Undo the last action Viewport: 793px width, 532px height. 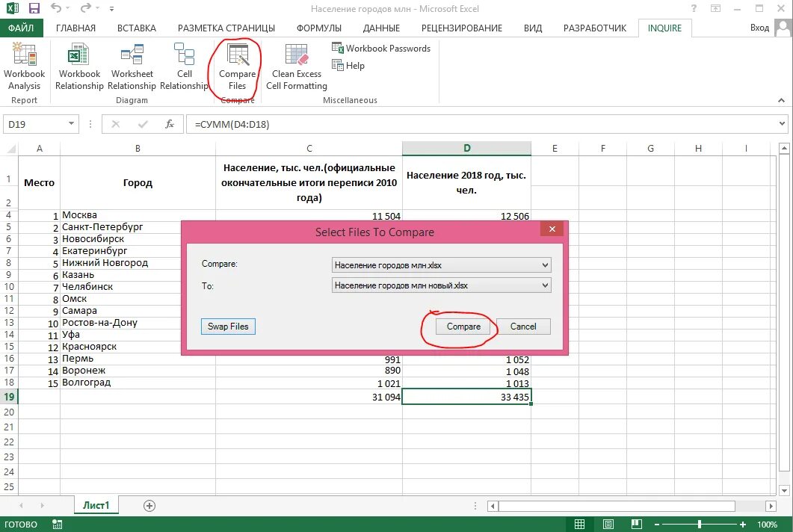55,8
